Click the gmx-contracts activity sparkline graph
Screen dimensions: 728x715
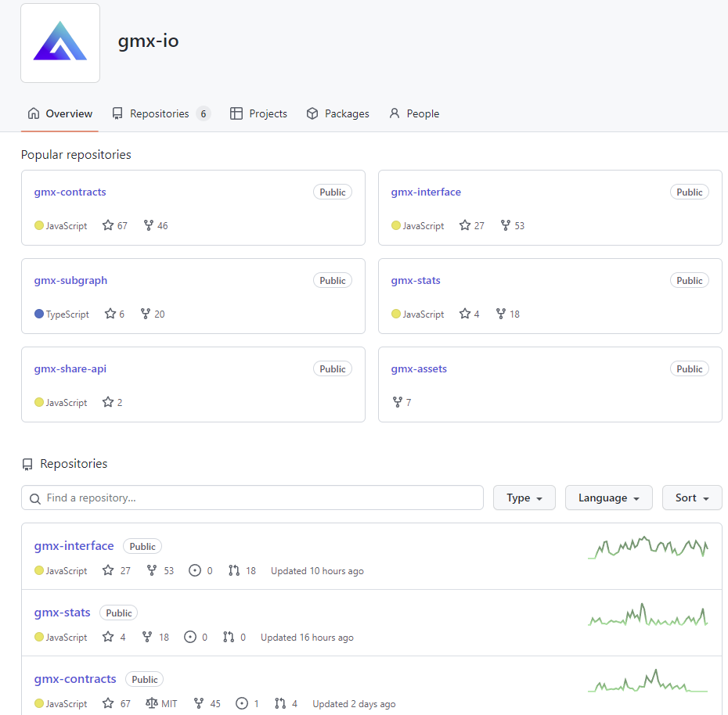[648, 681]
